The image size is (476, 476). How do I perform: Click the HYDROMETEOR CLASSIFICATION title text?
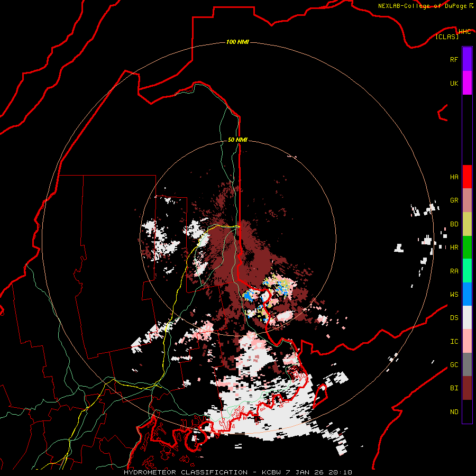click(x=186, y=472)
